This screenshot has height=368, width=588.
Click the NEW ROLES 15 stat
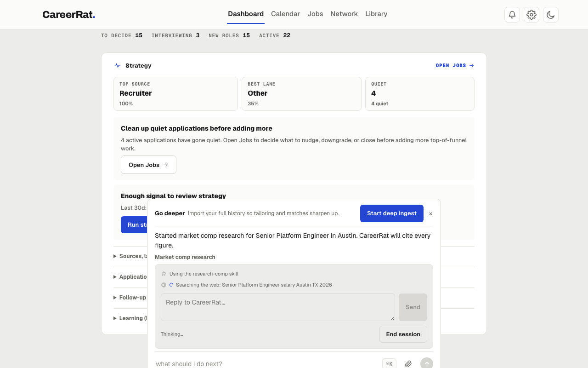click(x=229, y=35)
